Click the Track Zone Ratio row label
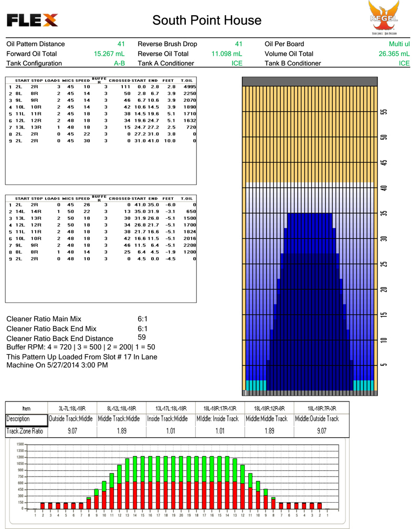420x529 pixels. tap(26, 431)
